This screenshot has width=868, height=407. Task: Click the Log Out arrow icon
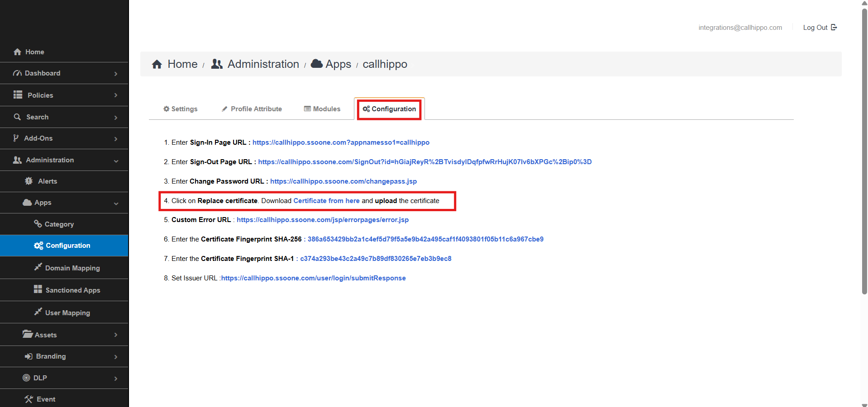(x=834, y=27)
